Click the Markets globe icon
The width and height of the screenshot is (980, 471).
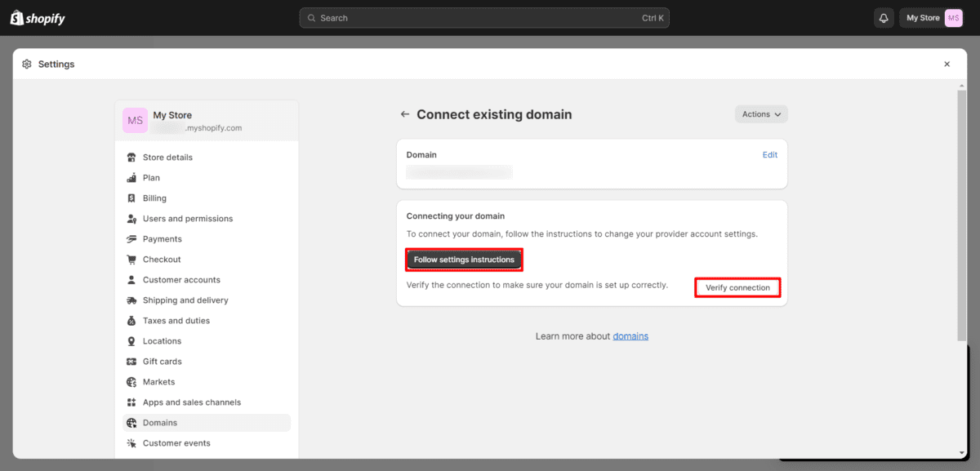(x=131, y=381)
